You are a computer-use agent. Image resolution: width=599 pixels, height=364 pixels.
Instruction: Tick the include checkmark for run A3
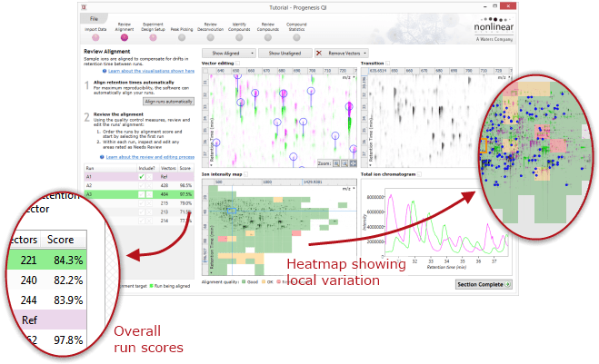pyautogui.click(x=142, y=194)
